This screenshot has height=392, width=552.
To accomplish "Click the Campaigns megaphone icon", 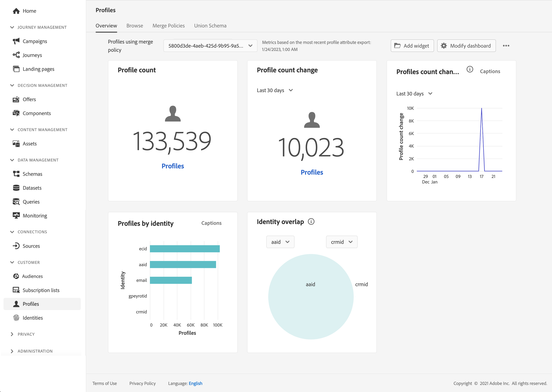I will click(x=16, y=41).
